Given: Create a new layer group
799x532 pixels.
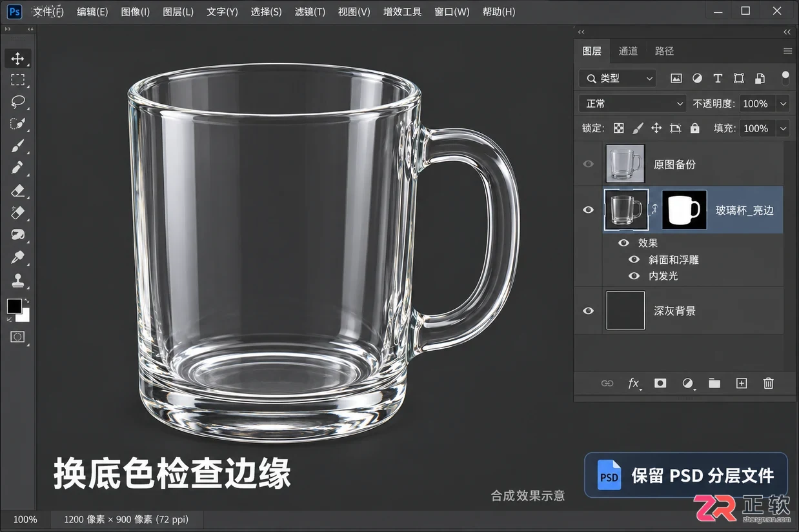Looking at the screenshot, I should tap(714, 383).
